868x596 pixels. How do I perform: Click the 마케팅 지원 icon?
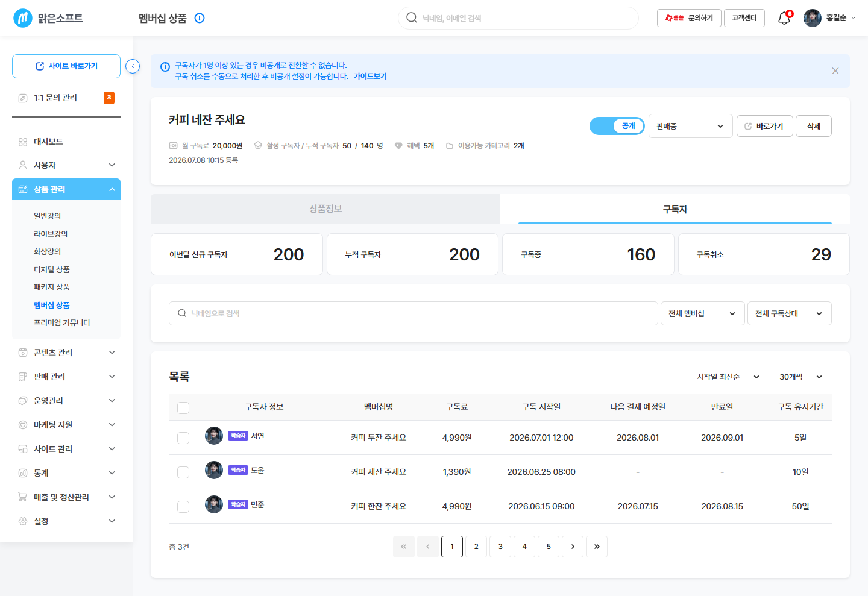23,425
